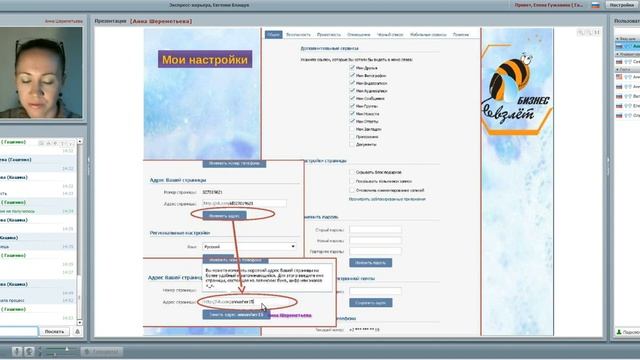Toggle the Мои Сообщения checkbox

pos(352,98)
